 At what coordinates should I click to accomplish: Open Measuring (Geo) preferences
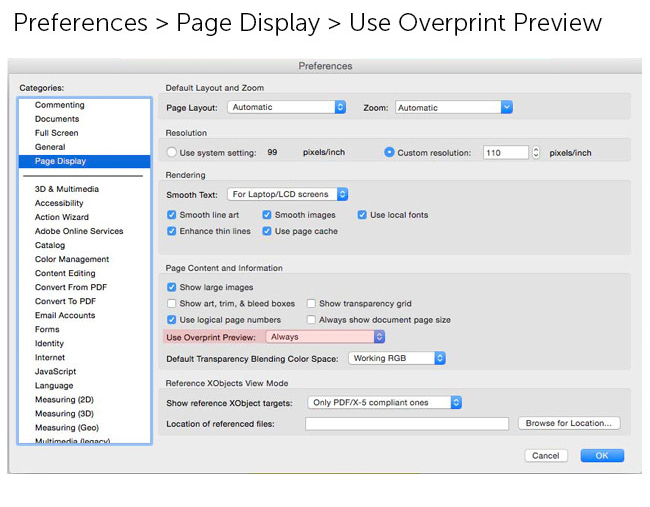coord(67,428)
